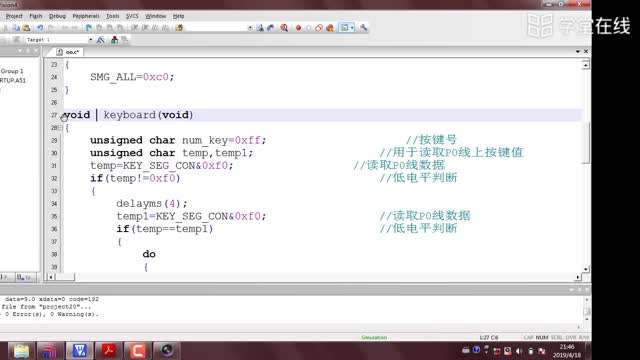The width and height of the screenshot is (640, 360).
Task: Open the Tools menu
Action: [112, 16]
